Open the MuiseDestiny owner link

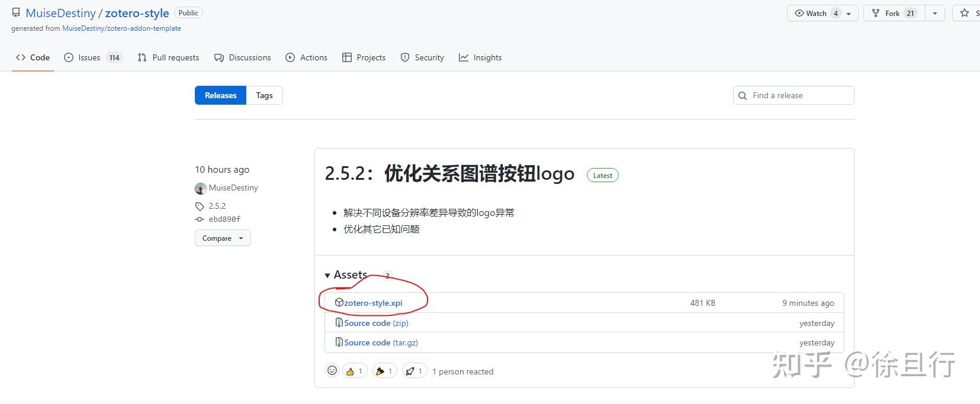60,13
